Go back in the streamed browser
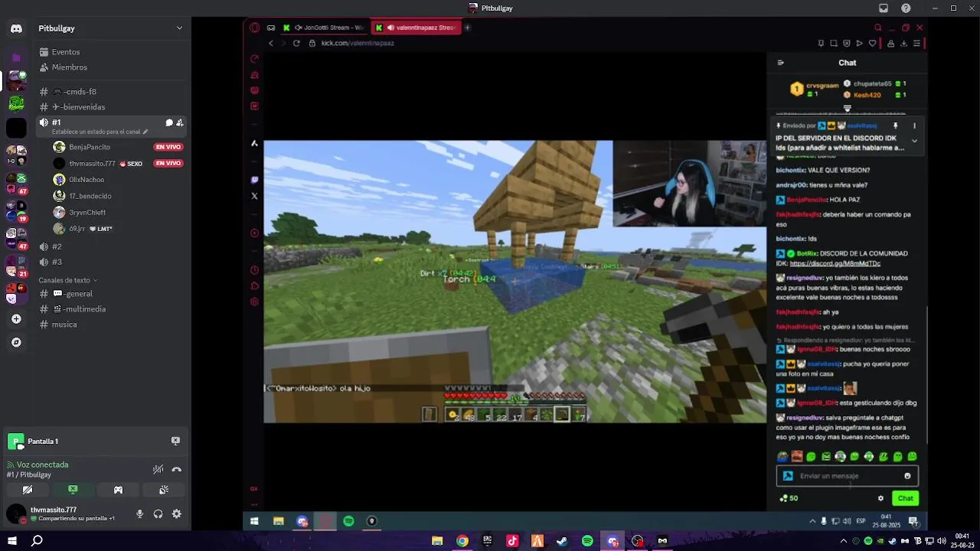The width and height of the screenshot is (980, 551). [270, 43]
